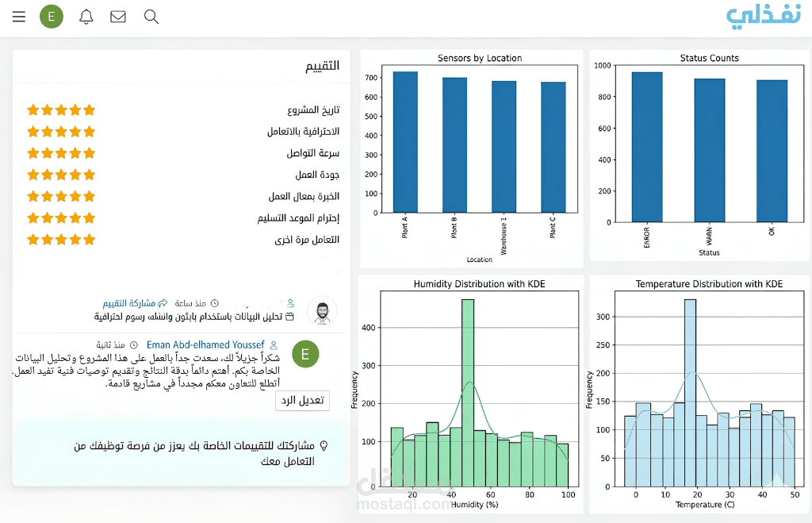Viewport: 812px width, 523px height.
Task: Open messages envelope icon
Action: (118, 17)
